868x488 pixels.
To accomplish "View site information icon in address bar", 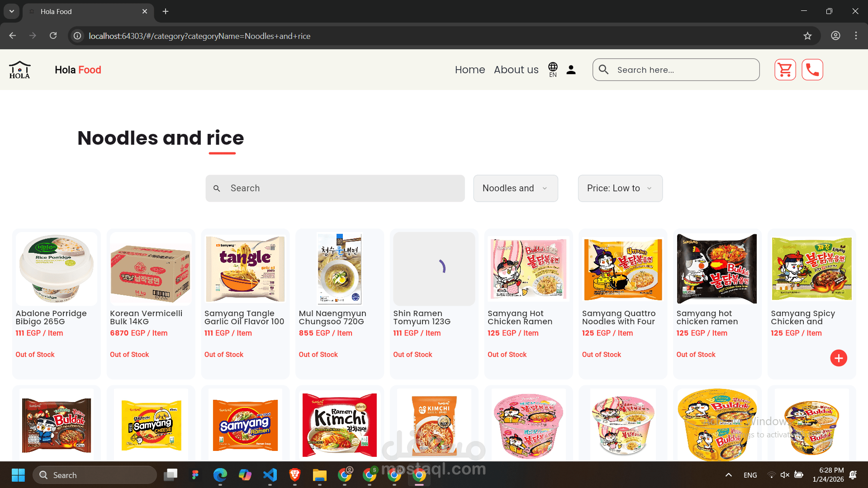I will pyautogui.click(x=77, y=36).
